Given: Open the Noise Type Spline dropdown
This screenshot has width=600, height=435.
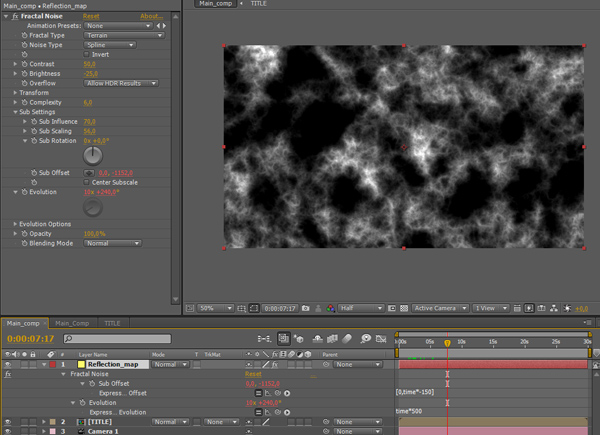Looking at the screenshot, I should [110, 45].
